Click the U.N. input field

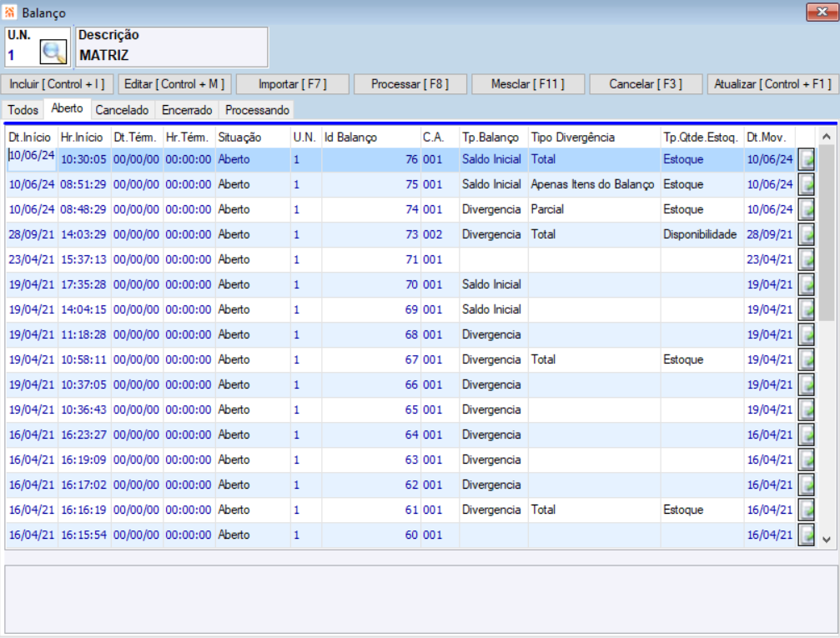(x=21, y=56)
